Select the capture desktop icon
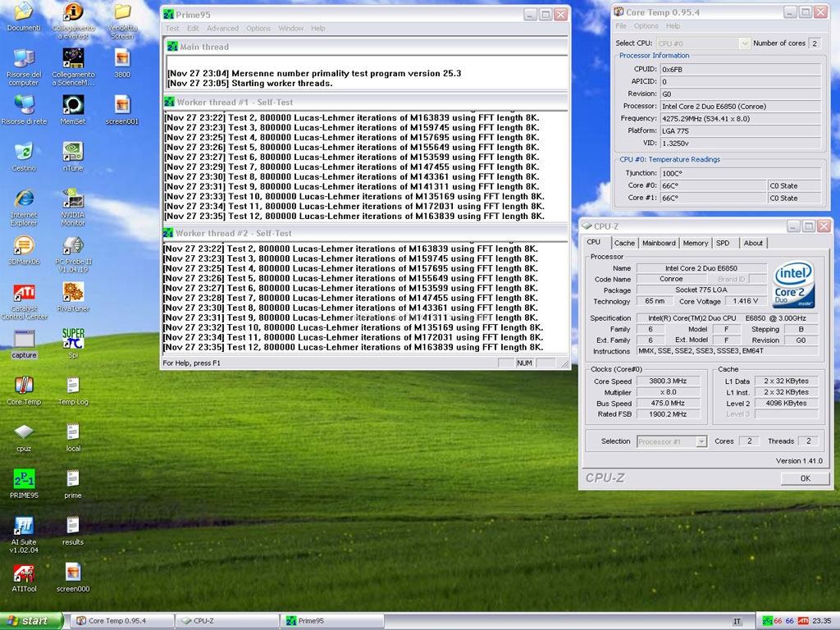The image size is (840, 630). (x=24, y=344)
